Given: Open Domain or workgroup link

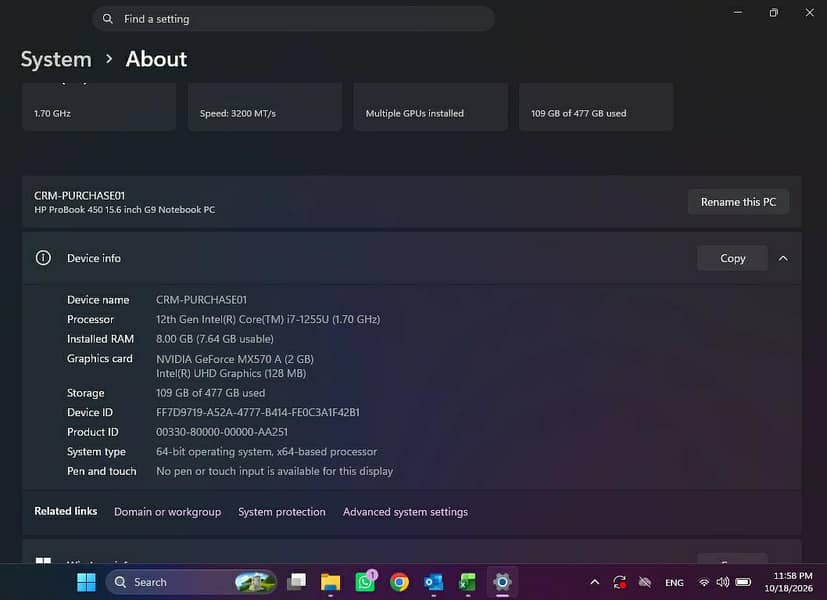Looking at the screenshot, I should (168, 512).
